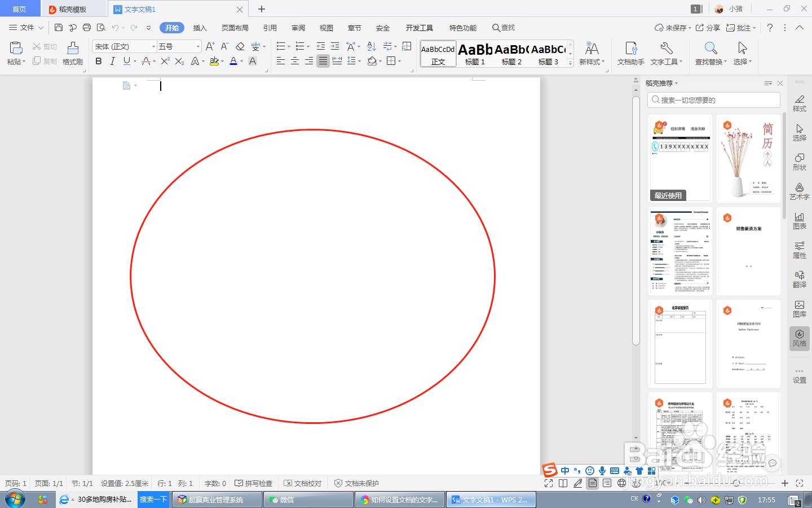
Task: Apply superscript X² formatting
Action: point(165,61)
